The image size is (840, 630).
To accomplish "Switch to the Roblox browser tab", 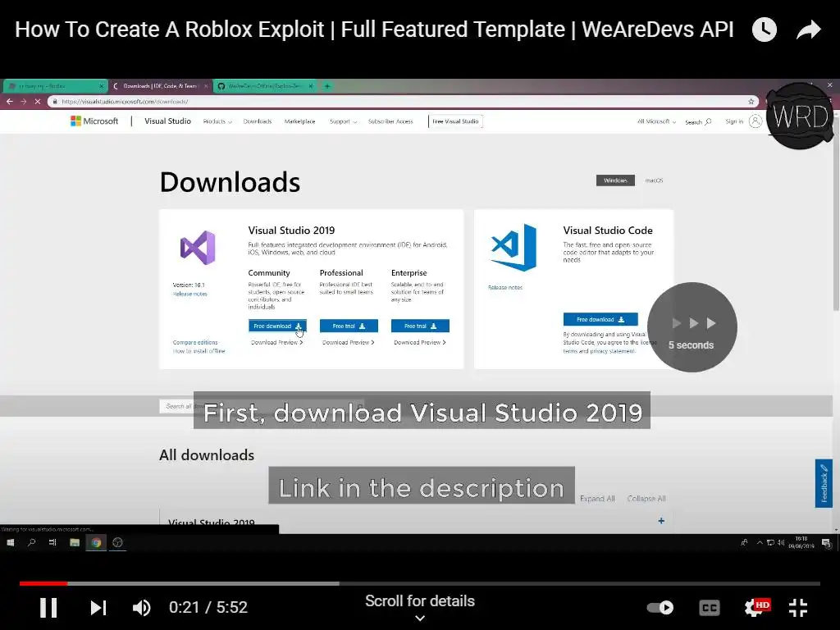I will pos(55,85).
